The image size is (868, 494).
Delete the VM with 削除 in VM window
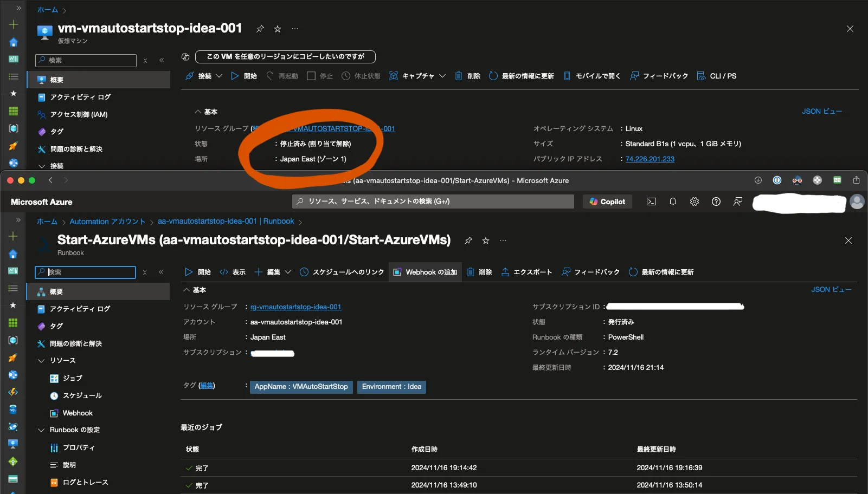467,76
